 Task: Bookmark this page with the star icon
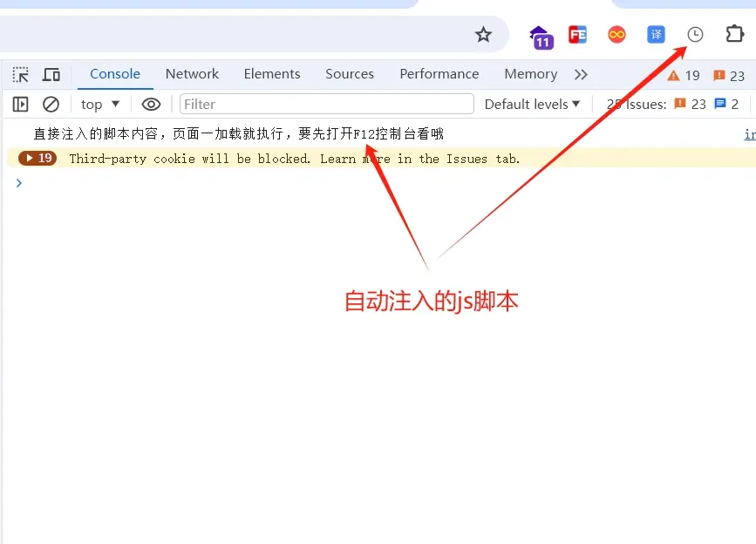pos(483,35)
